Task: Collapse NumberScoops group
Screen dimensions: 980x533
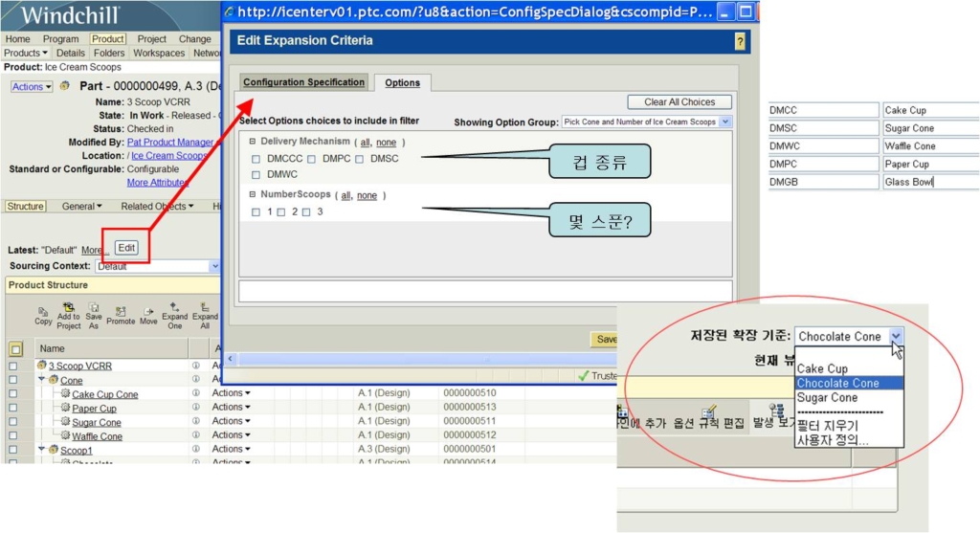Action: click(x=253, y=194)
